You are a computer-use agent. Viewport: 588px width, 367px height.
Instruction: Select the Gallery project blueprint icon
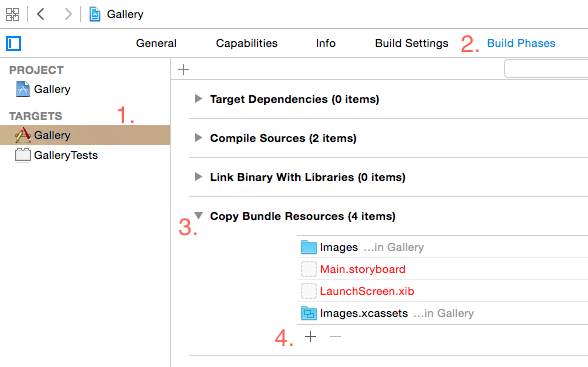coord(22,89)
